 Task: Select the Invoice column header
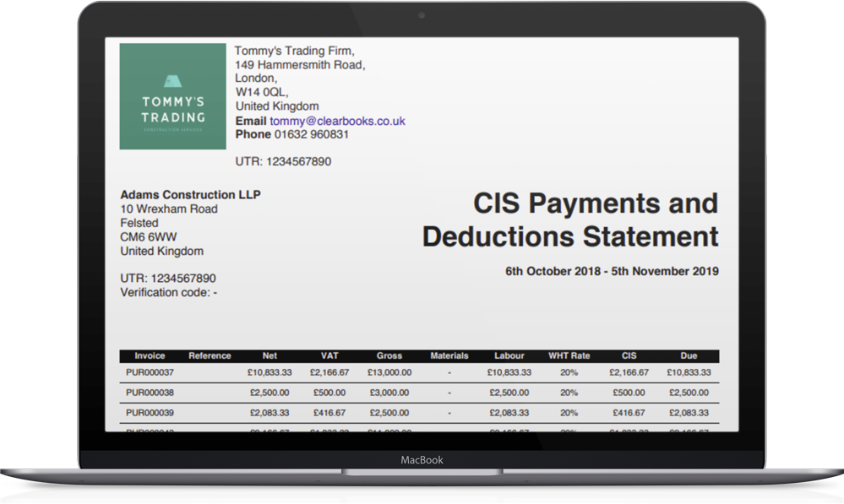[x=150, y=355]
